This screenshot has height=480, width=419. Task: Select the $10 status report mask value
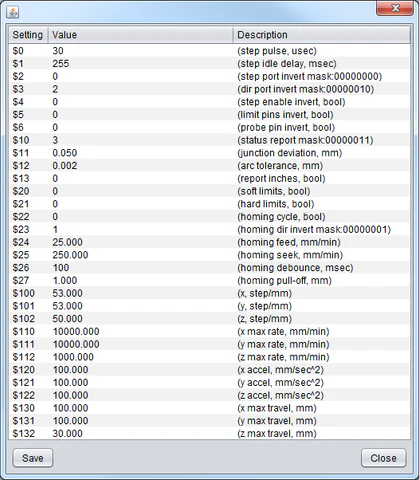click(141, 140)
